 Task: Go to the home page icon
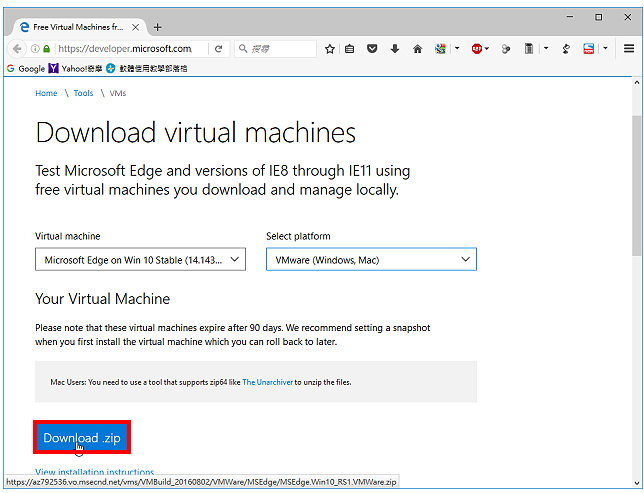(418, 49)
